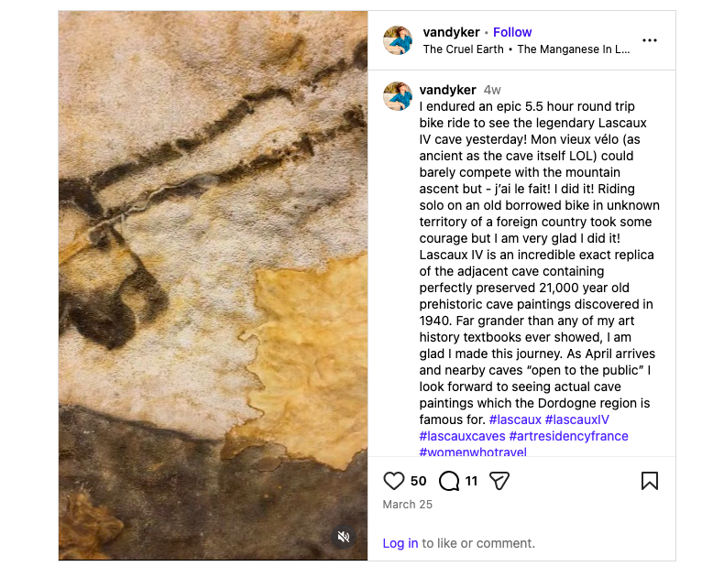The height and width of the screenshot is (588, 713).
Task: Open vandyker's profile picture in header
Action: click(x=398, y=40)
